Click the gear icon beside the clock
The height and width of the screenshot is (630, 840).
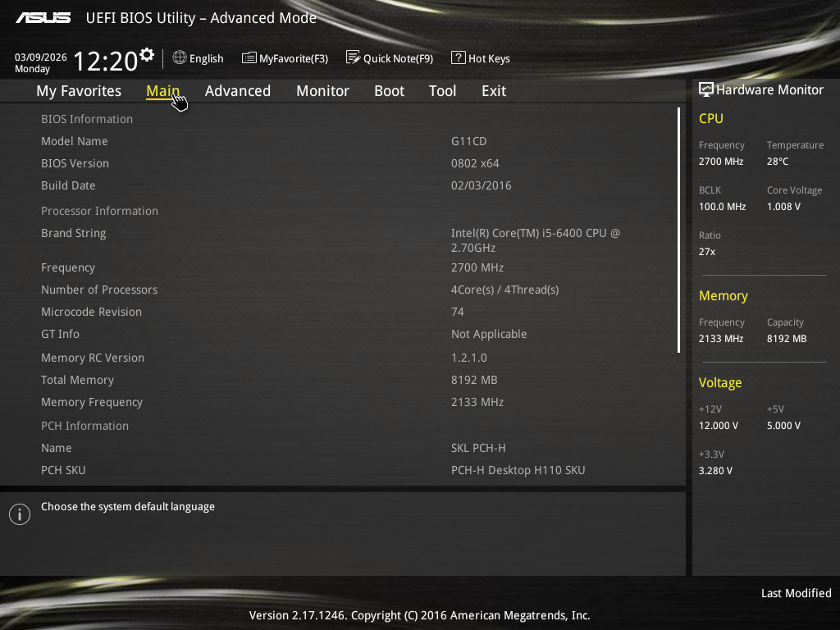pos(147,55)
